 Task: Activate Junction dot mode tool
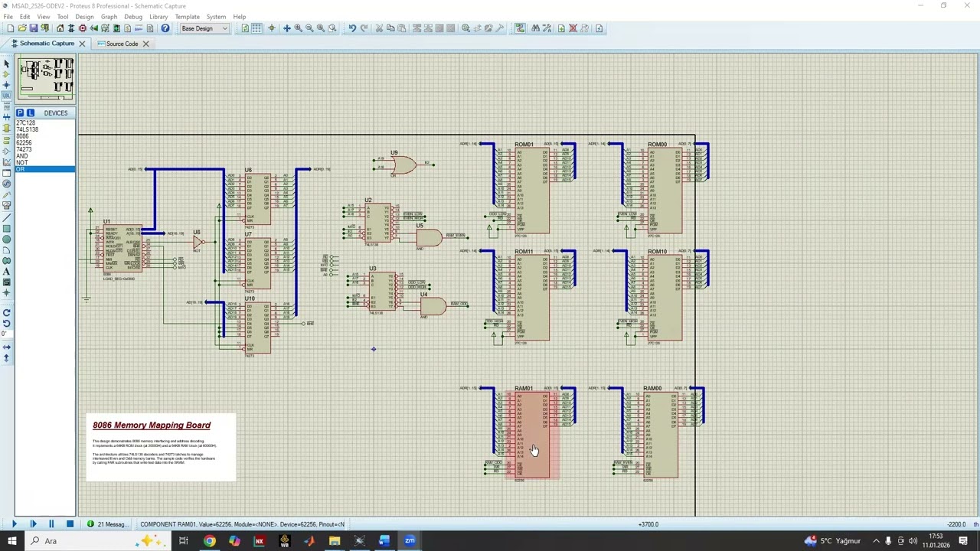pyautogui.click(x=6, y=85)
